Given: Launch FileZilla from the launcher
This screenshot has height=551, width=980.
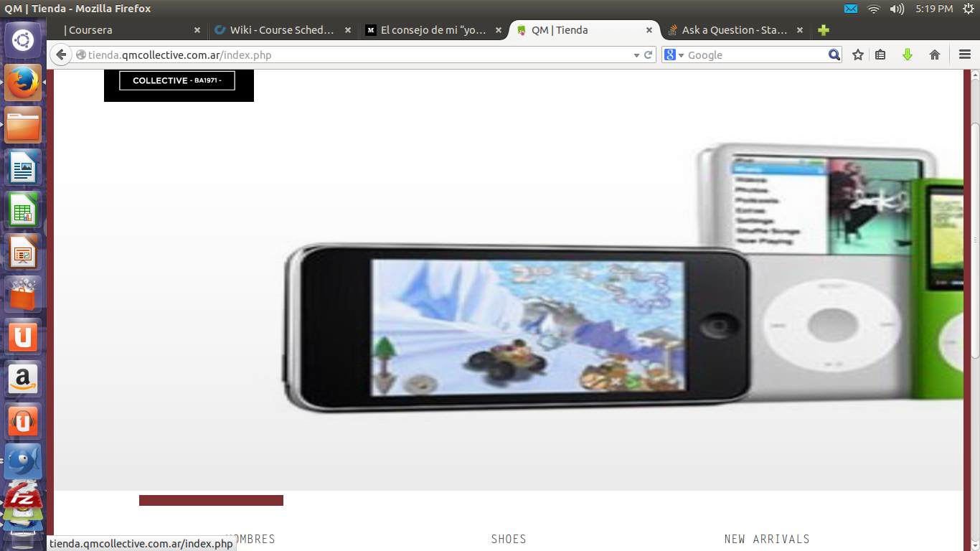Looking at the screenshot, I should coord(23,496).
